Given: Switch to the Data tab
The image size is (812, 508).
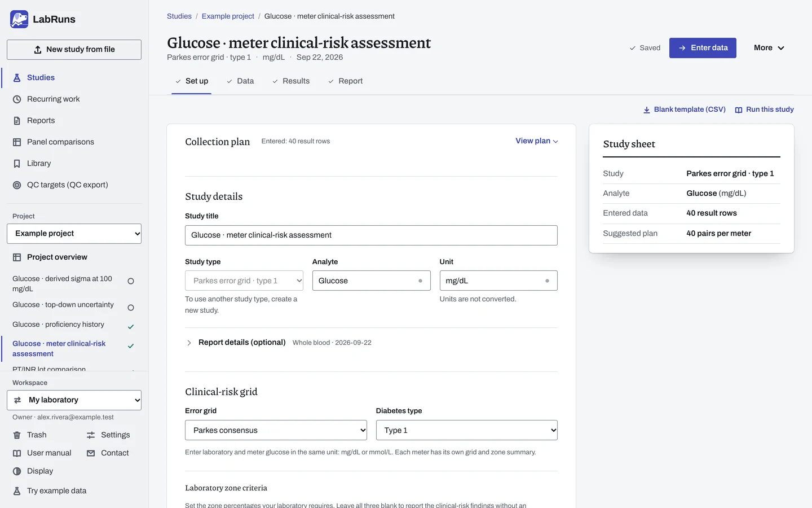Looking at the screenshot, I should coord(240,81).
